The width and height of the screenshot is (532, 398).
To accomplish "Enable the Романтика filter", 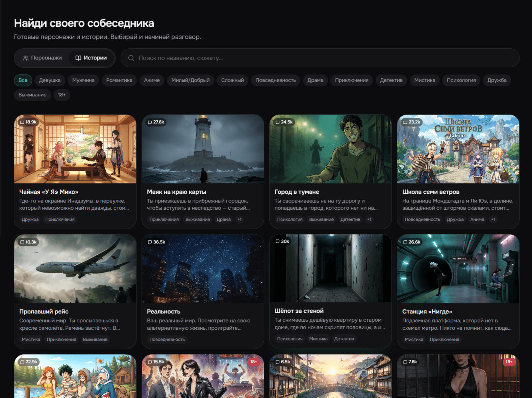I will 119,80.
